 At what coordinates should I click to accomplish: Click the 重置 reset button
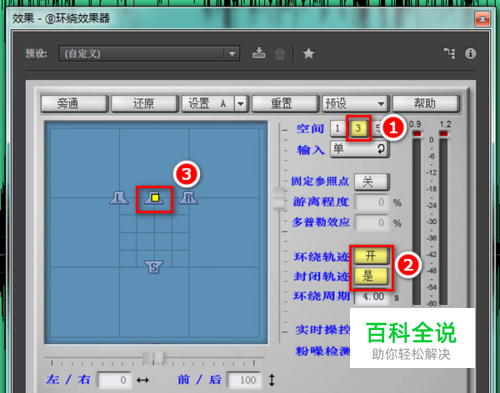click(284, 104)
